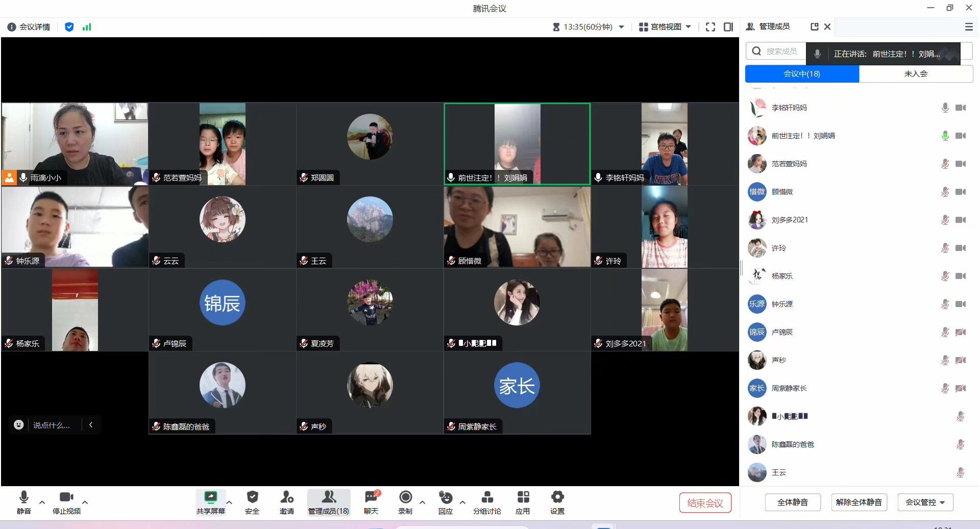Select the 会议中(18) tab
Screen dimensions: 980x529
coord(802,74)
